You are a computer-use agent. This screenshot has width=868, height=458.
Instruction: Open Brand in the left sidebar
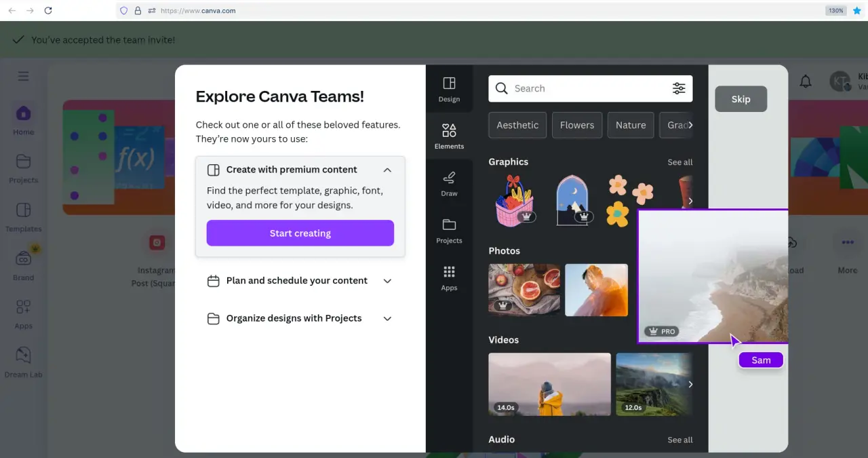pos(23,265)
